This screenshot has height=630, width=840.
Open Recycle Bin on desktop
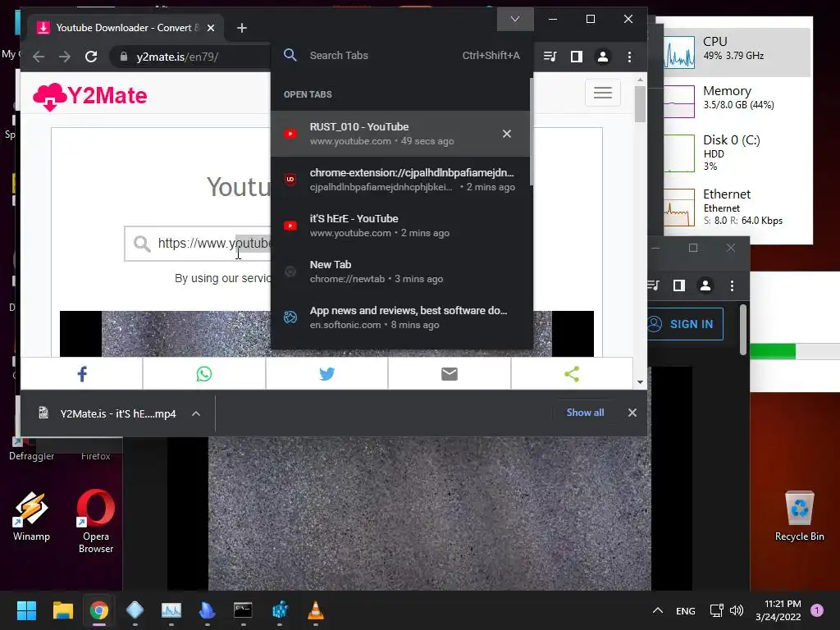coord(799,517)
